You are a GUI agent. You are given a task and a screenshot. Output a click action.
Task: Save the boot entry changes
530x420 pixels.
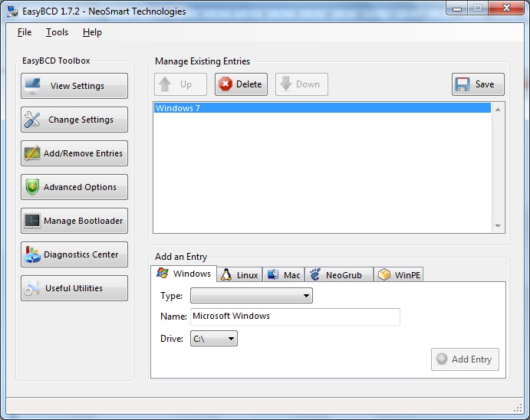click(x=478, y=84)
